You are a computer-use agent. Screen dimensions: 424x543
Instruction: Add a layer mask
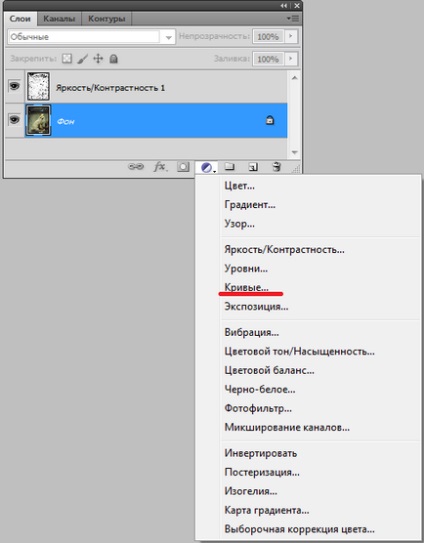pyautogui.click(x=183, y=167)
